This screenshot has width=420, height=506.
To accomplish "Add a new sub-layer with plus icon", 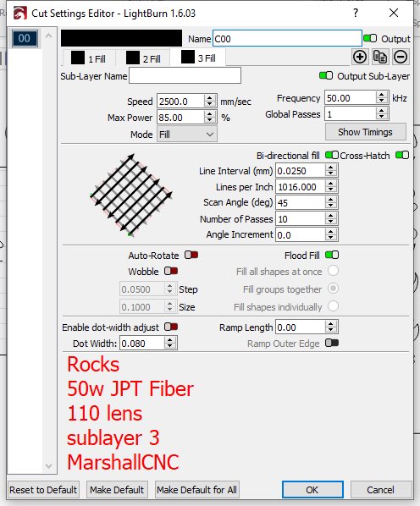I will tap(360, 58).
